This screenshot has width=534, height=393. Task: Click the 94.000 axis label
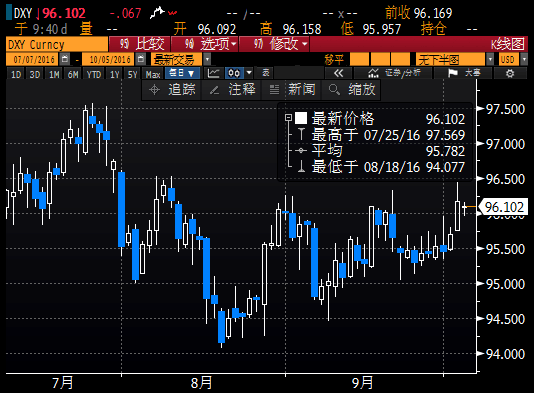[x=505, y=354]
